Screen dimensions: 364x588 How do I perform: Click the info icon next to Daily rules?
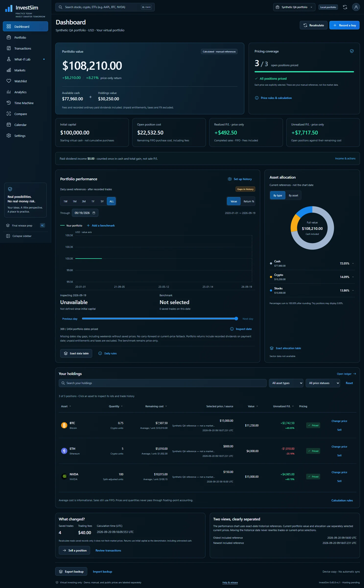click(x=100, y=353)
